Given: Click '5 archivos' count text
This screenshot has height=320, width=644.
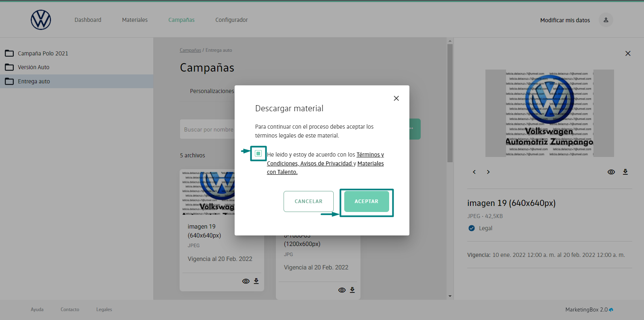Looking at the screenshot, I should (x=193, y=155).
